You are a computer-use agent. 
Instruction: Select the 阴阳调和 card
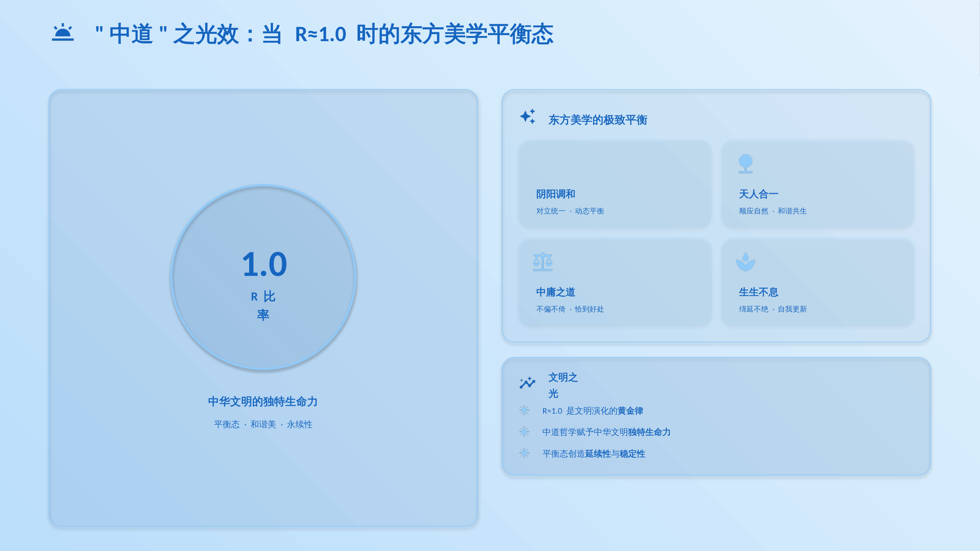point(615,184)
